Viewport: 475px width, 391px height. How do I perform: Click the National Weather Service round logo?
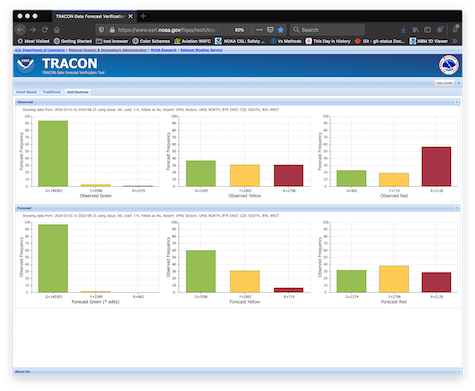pos(448,65)
